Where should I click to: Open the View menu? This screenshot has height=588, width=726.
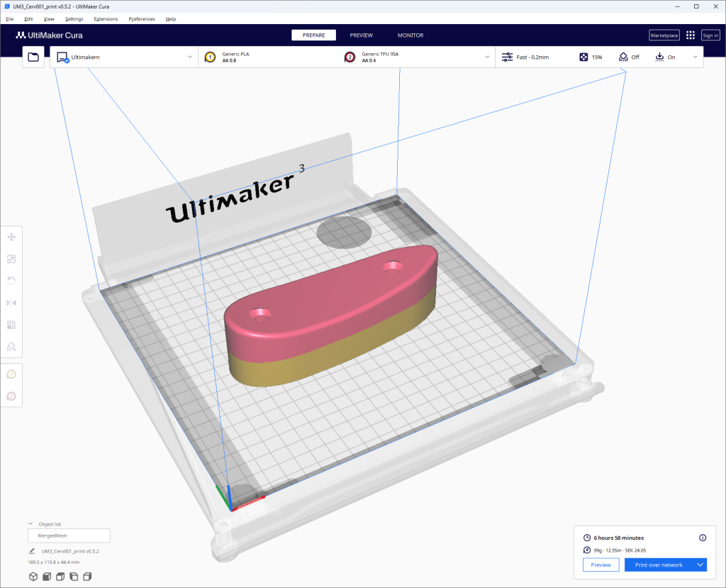(49, 19)
